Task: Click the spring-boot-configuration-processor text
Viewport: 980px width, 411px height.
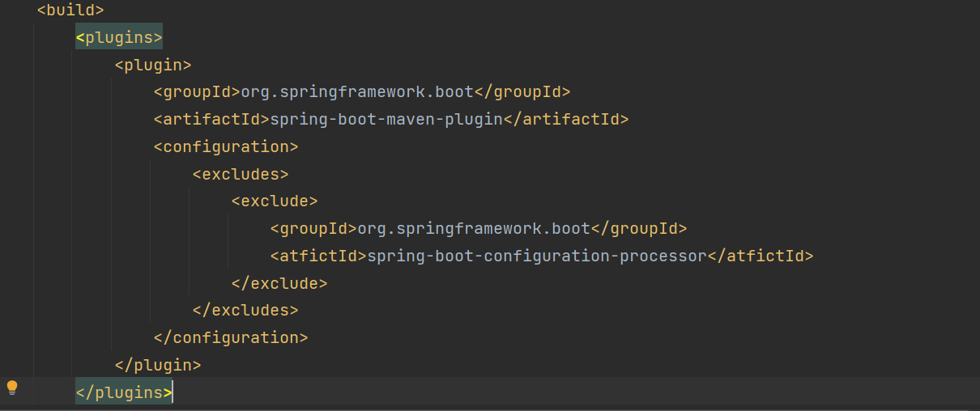Action: 537,256
